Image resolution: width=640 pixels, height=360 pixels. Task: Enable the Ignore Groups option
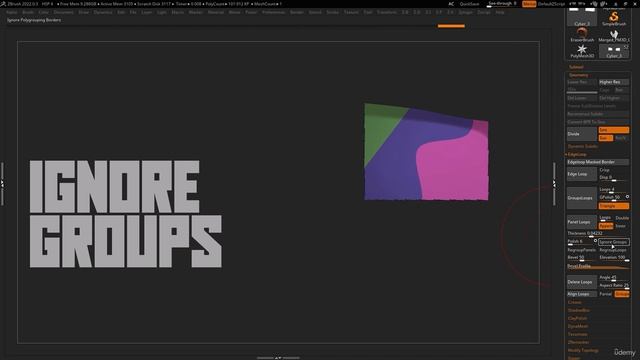click(x=613, y=242)
